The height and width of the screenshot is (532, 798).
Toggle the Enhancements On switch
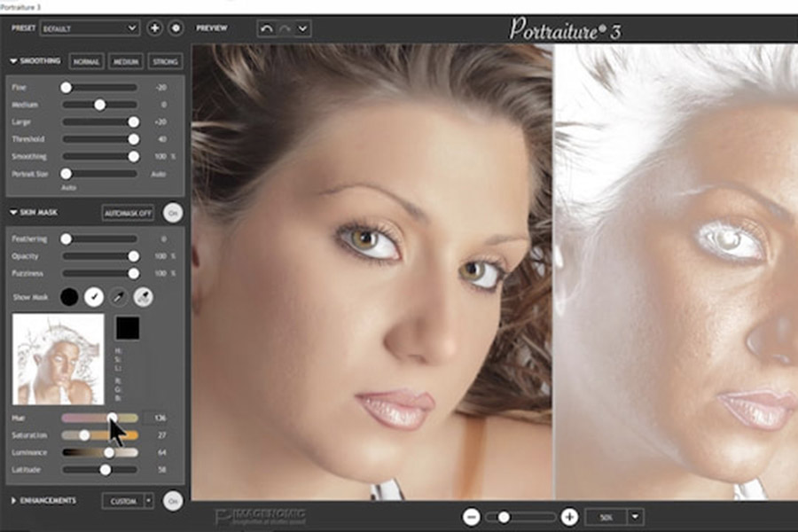click(x=173, y=502)
